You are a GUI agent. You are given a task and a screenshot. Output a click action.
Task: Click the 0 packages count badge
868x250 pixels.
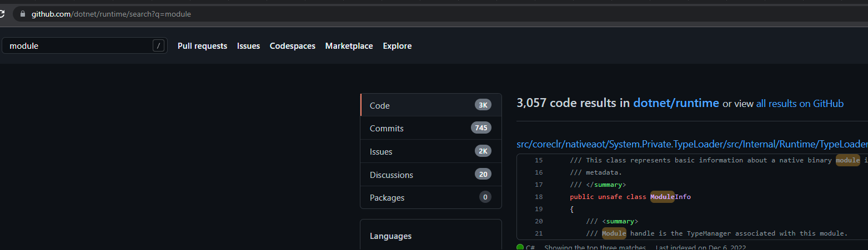[x=485, y=197]
